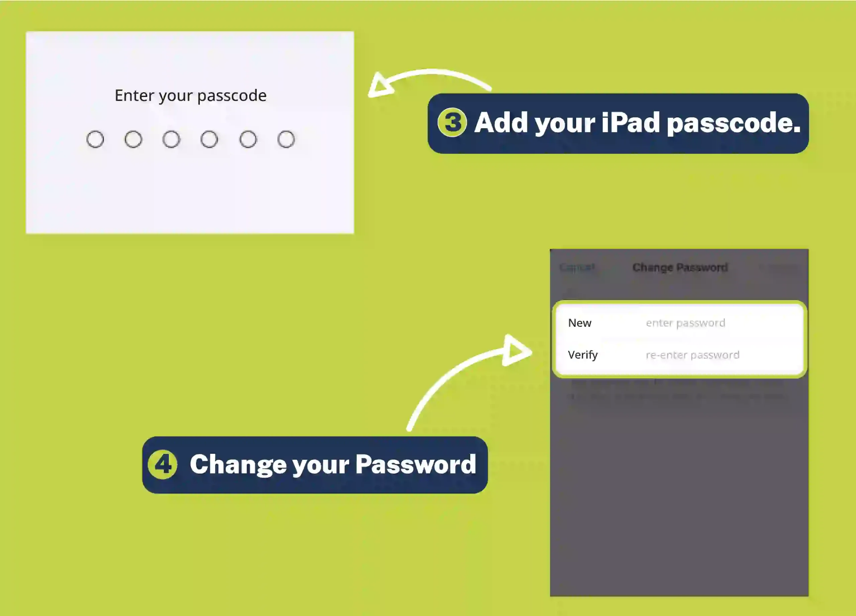Click the passcode entry circle 2
Screen dimensions: 856x616
coord(134,138)
